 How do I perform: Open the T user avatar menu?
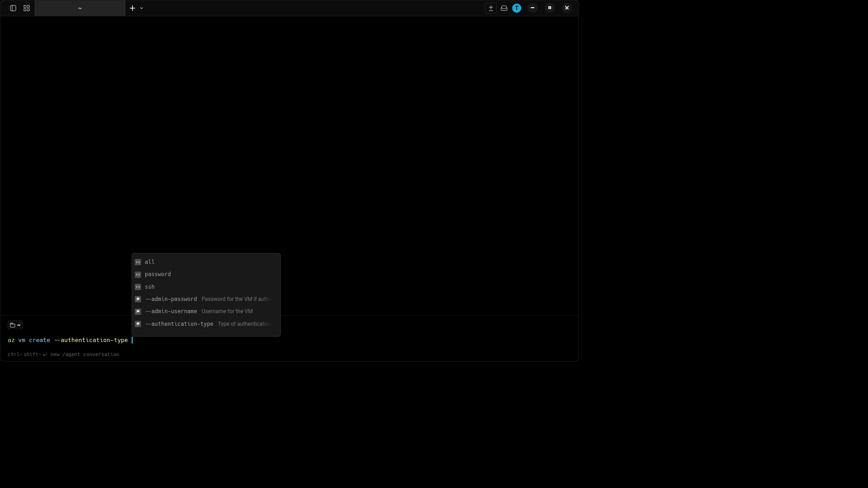(517, 8)
